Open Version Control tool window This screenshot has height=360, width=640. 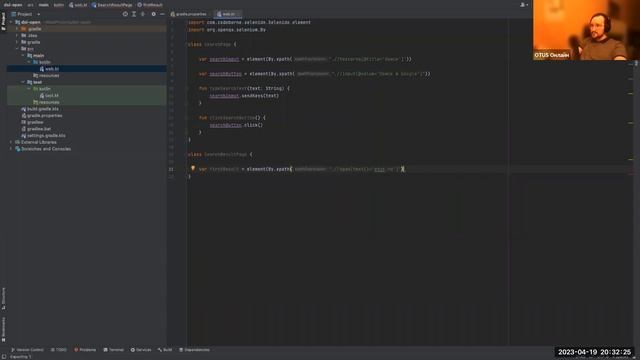[27, 350]
